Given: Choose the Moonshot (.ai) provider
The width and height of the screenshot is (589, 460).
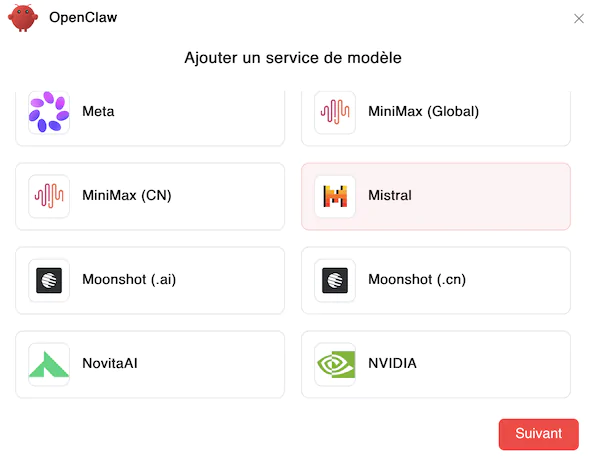Looking at the screenshot, I should [150, 280].
